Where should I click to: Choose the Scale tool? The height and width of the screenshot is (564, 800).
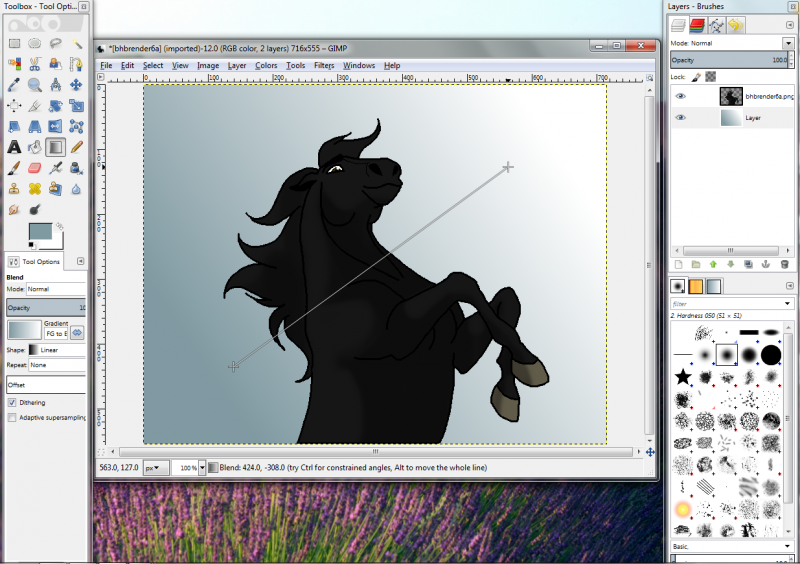coord(77,106)
